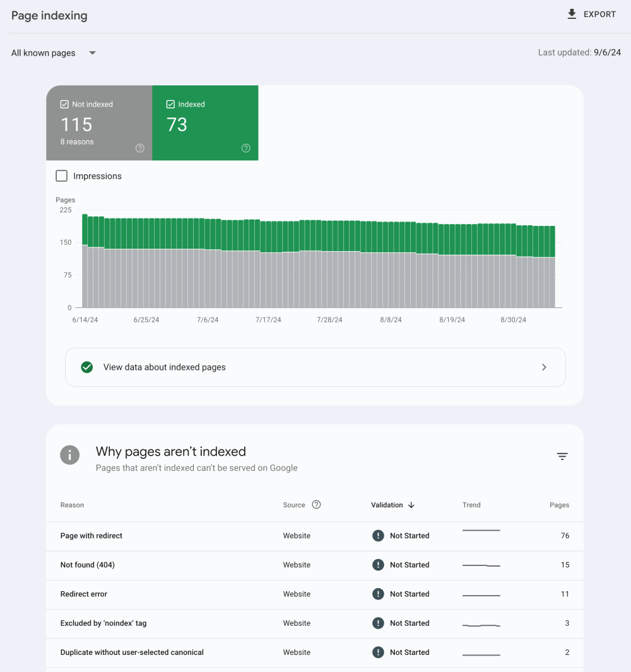Open View data about indexed pages
Screen dimensions: 631x672
(x=315, y=367)
